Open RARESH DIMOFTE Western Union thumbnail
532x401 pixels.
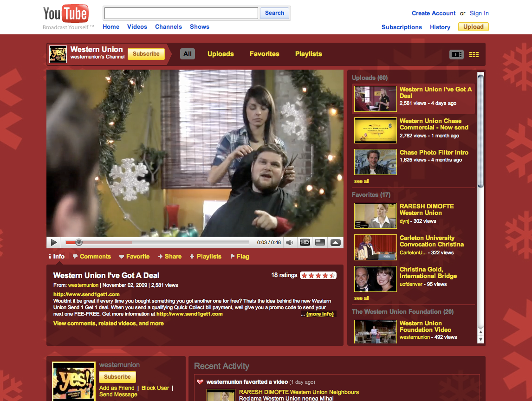point(375,216)
